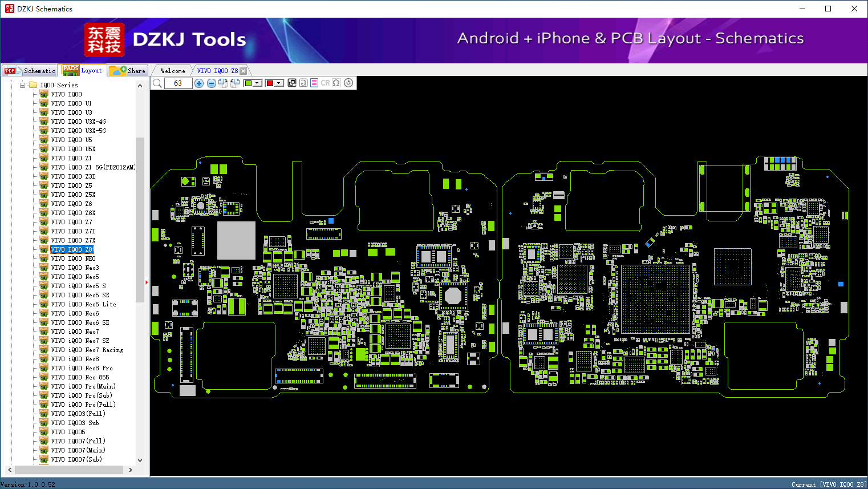Close the VIVO IQOO Z8 tab

point(244,71)
